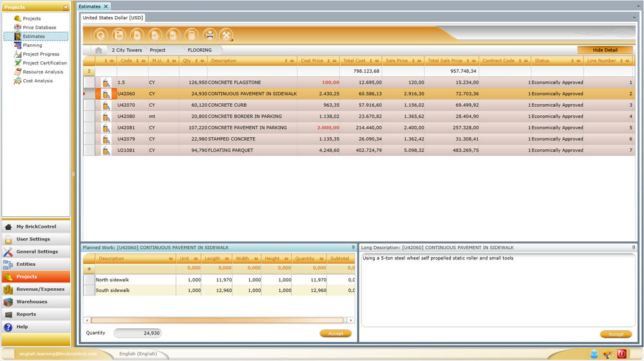
Task: Open the wrench and hammer tools menu
Action: 226,35
